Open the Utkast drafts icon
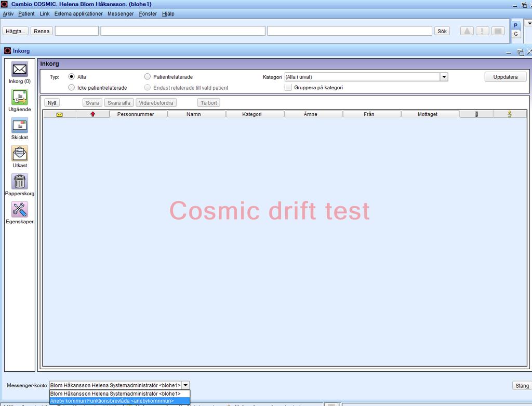532x406 pixels. click(19, 154)
